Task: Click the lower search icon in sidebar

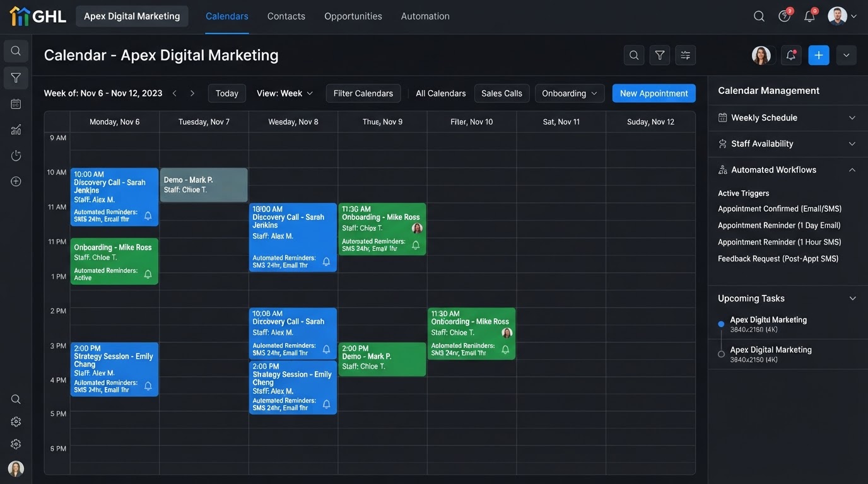Action: (x=16, y=399)
